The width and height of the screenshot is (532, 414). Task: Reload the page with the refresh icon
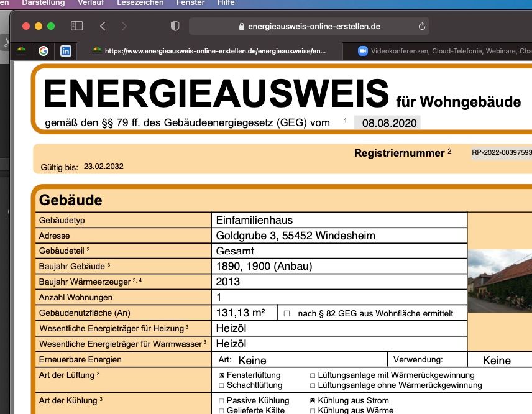point(422,27)
